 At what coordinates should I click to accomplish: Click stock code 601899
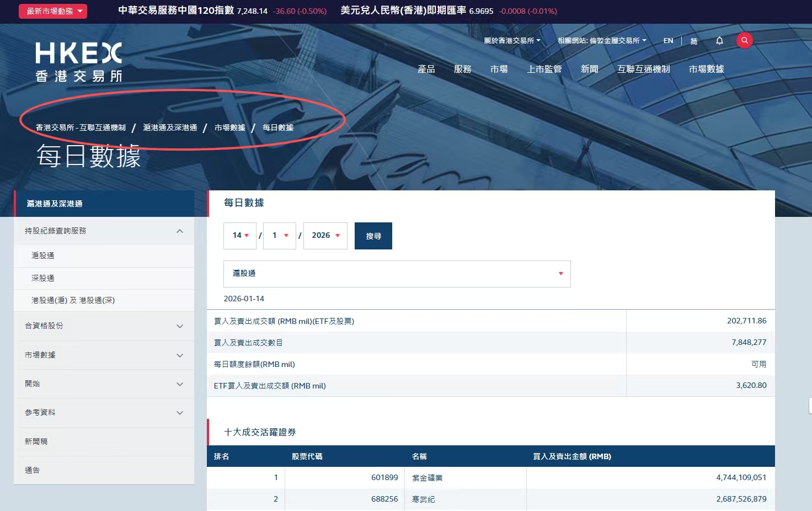[384, 477]
